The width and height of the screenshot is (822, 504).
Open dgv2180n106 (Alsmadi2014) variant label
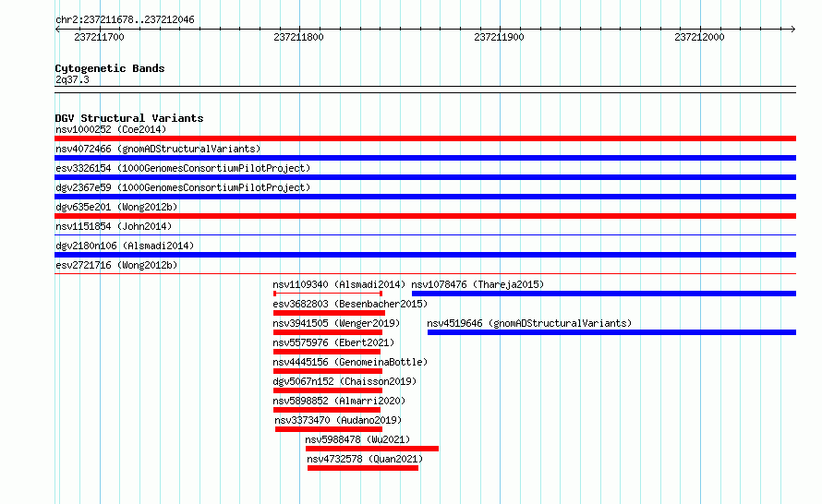[125, 246]
